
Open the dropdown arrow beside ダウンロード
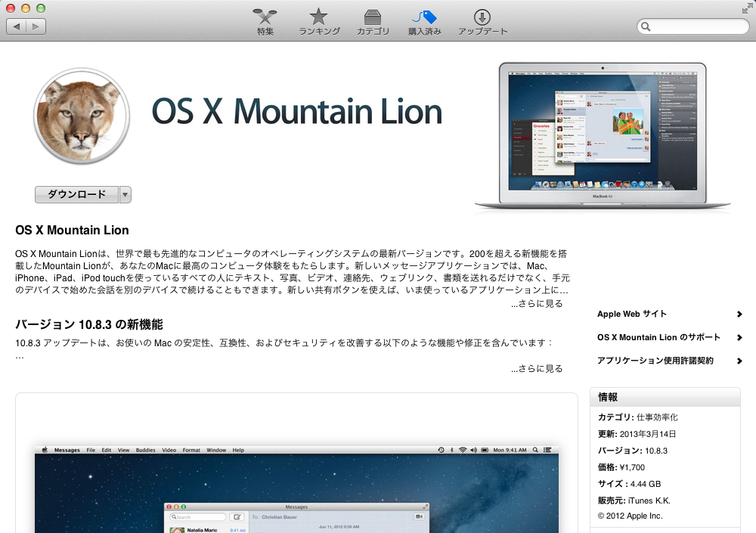pos(125,194)
